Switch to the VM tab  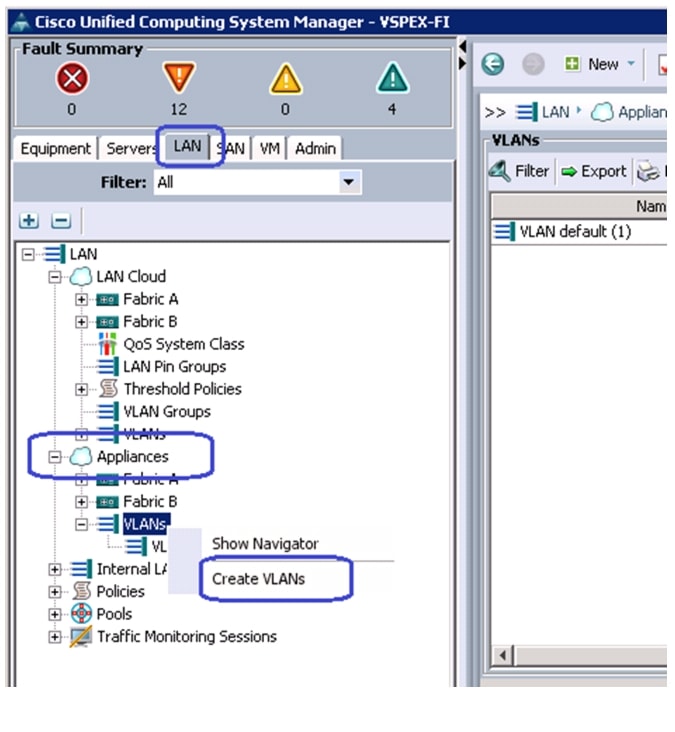coord(269,148)
